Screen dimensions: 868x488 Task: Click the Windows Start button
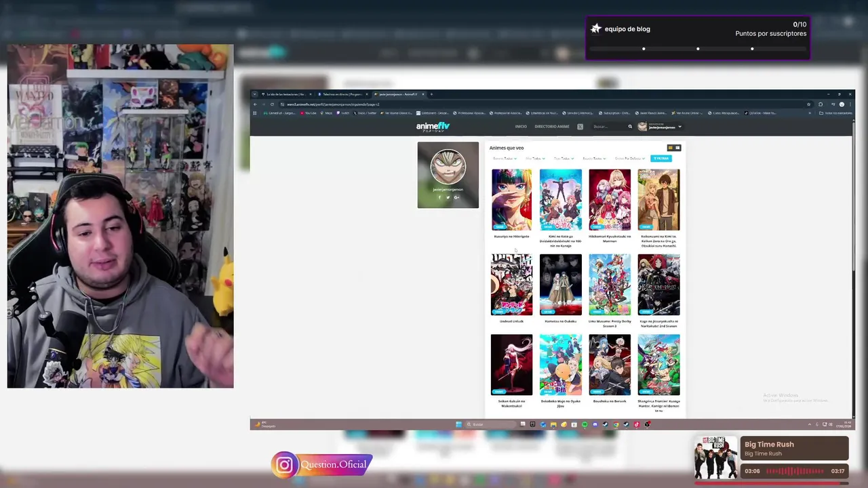(458, 424)
